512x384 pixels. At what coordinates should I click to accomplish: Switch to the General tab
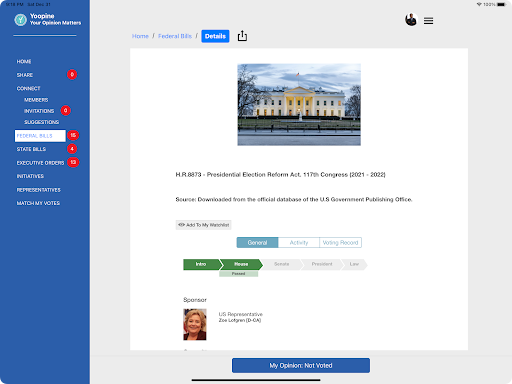[x=257, y=242]
